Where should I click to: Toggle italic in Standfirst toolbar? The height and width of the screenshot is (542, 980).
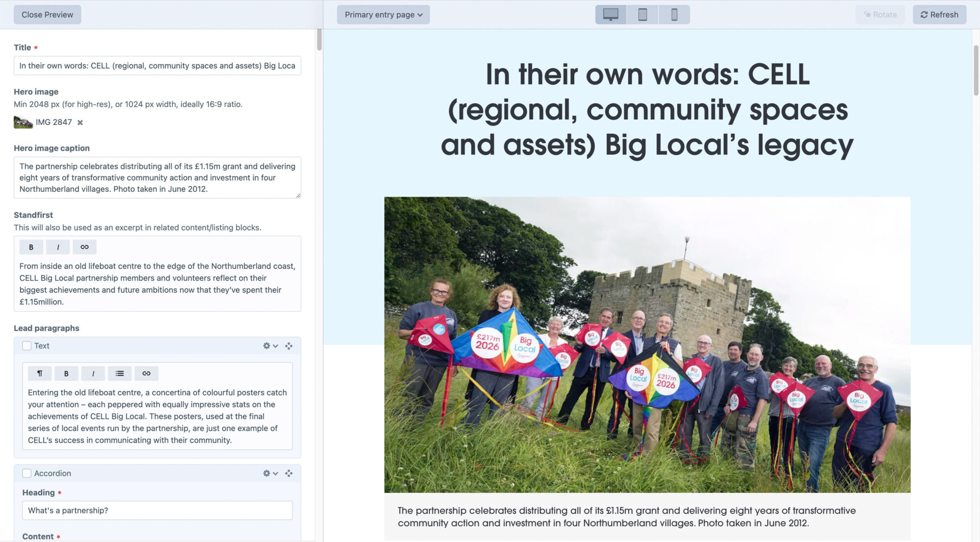(x=58, y=247)
